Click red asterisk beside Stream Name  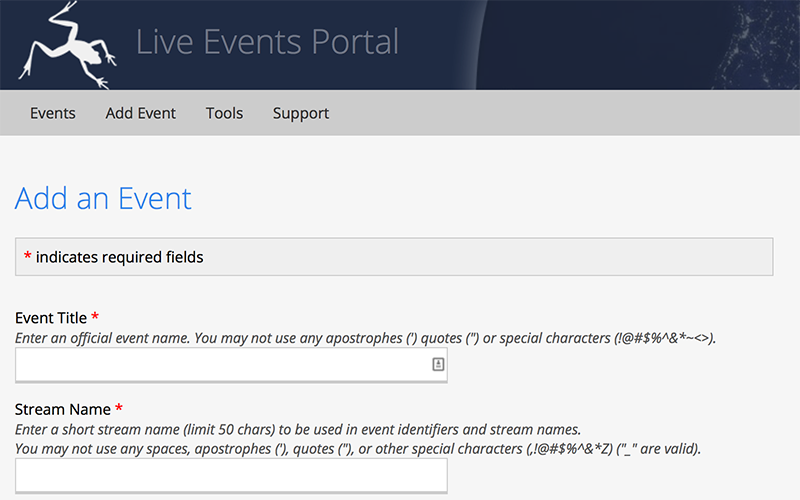[119, 408]
